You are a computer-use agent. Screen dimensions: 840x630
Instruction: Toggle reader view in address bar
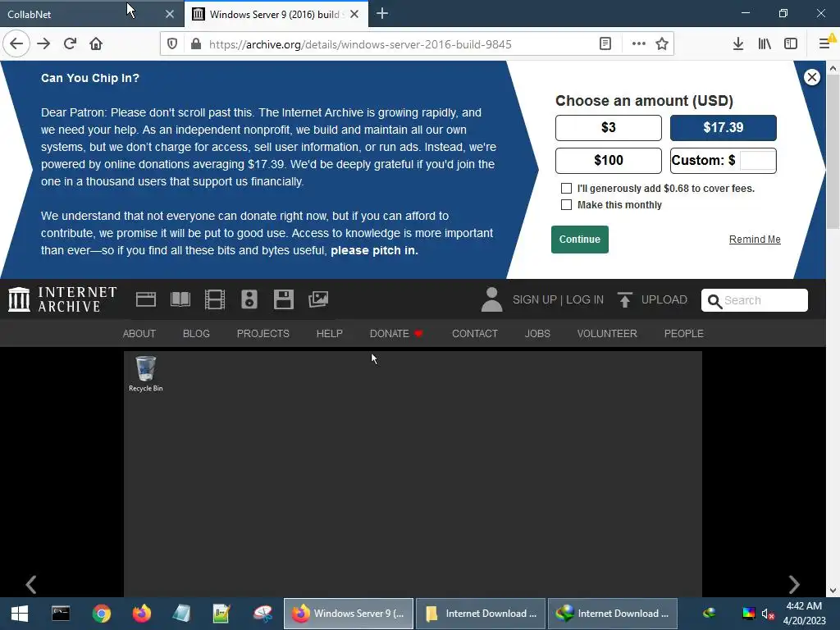[x=605, y=44]
